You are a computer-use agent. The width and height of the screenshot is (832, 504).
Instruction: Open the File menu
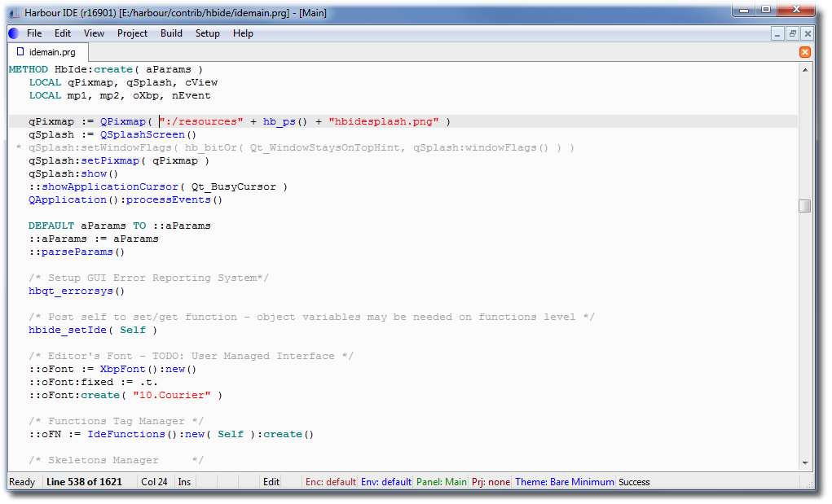34,33
